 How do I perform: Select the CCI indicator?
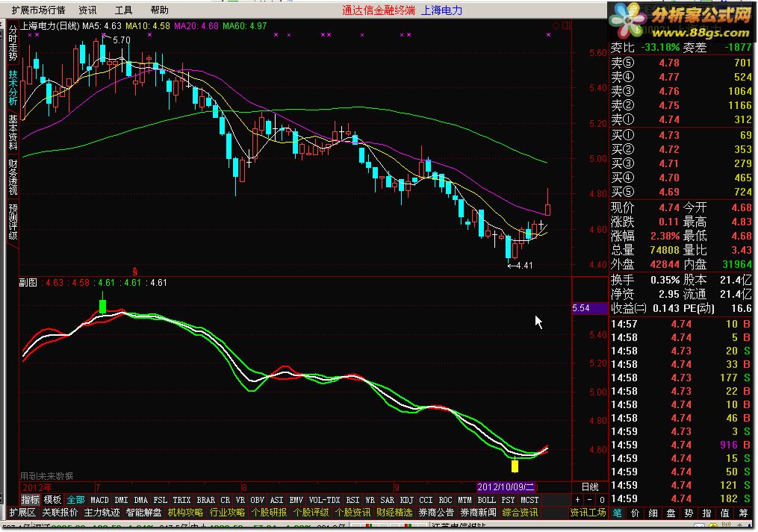click(x=426, y=500)
